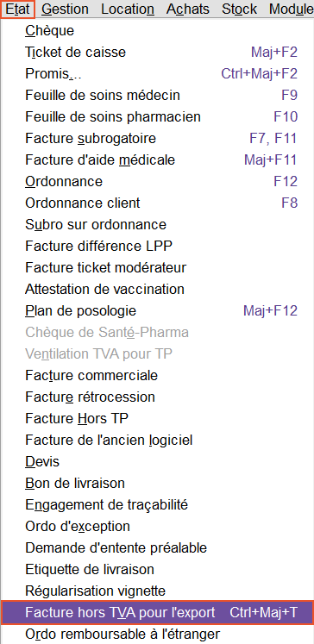Image resolution: width=314 pixels, height=644 pixels.
Task: Click Feuille de soins médecin
Action: (157, 96)
